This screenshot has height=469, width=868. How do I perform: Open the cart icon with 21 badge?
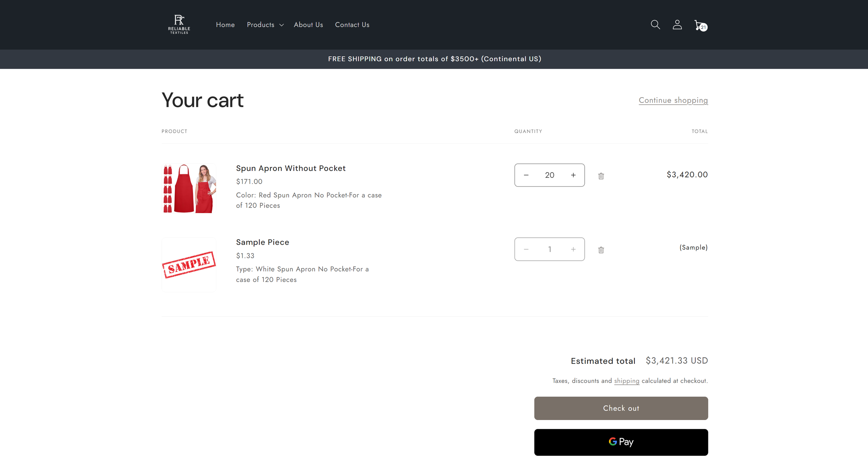tap(699, 25)
